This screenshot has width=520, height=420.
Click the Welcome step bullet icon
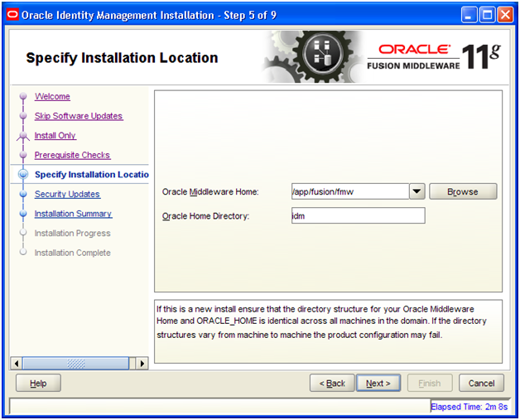coord(23,96)
